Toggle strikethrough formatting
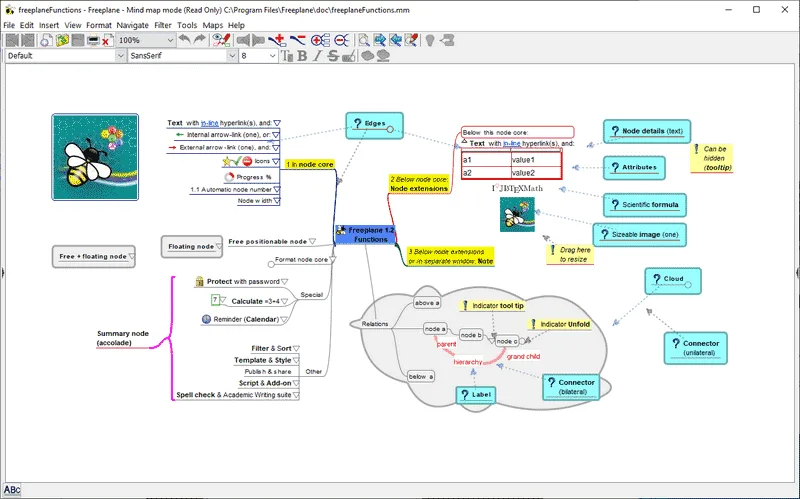This screenshot has width=800, height=499. tap(333, 56)
